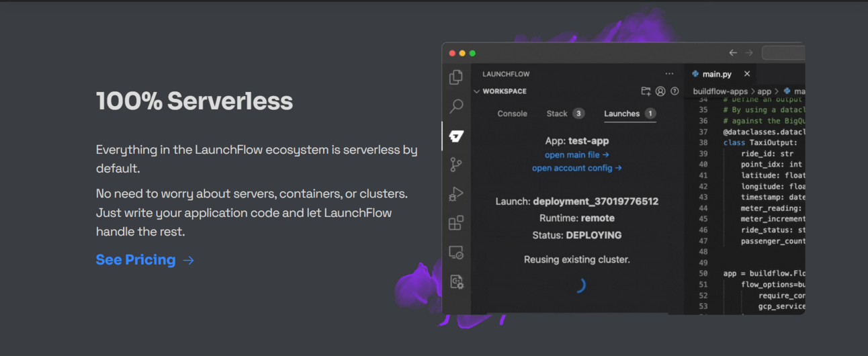
Task: Switch to the Stack tab
Action: click(x=565, y=114)
